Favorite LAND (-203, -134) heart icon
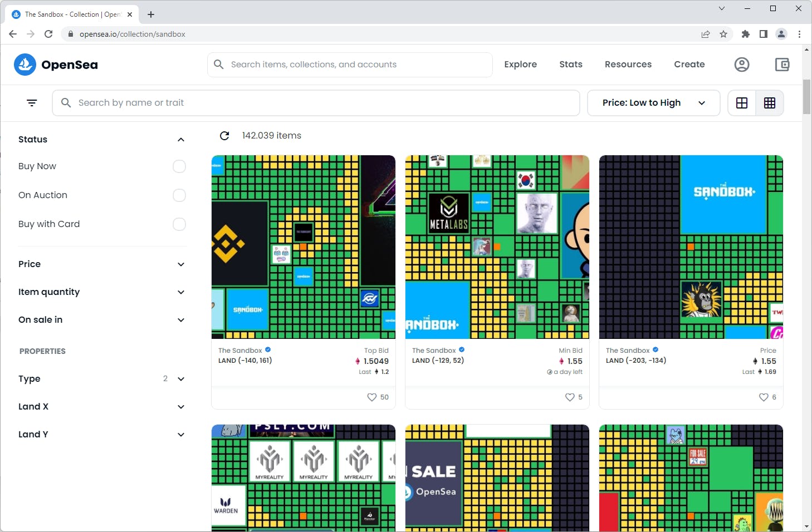812x532 pixels. coord(764,397)
